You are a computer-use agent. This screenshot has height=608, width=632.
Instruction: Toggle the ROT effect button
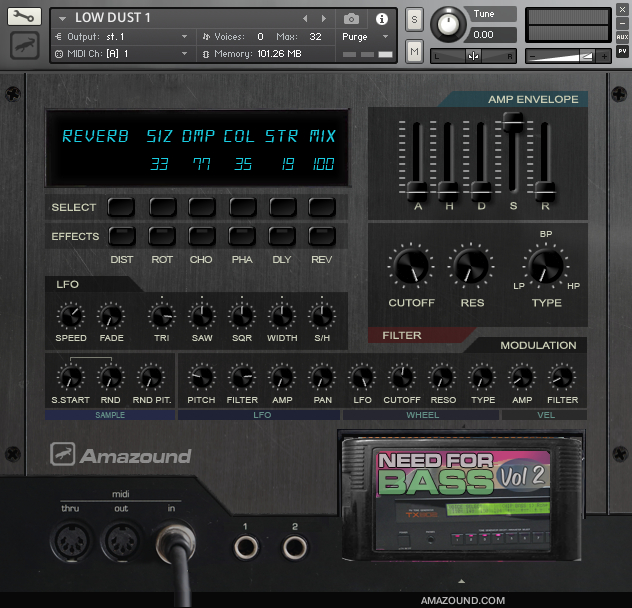(162, 236)
